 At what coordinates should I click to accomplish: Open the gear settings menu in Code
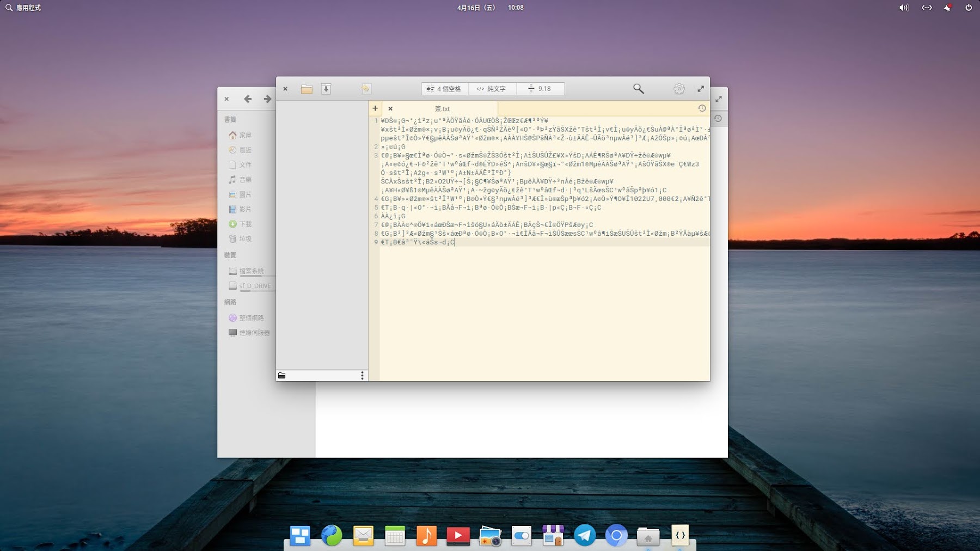click(x=679, y=89)
